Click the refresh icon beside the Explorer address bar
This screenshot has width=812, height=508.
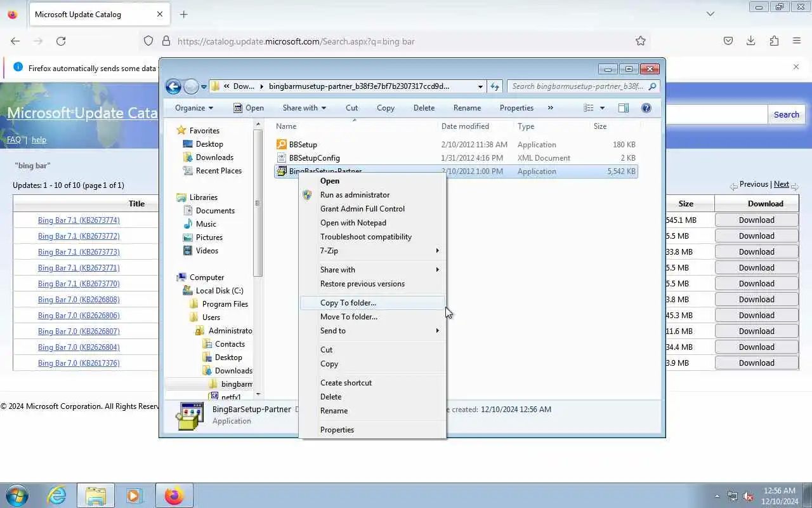tap(495, 86)
